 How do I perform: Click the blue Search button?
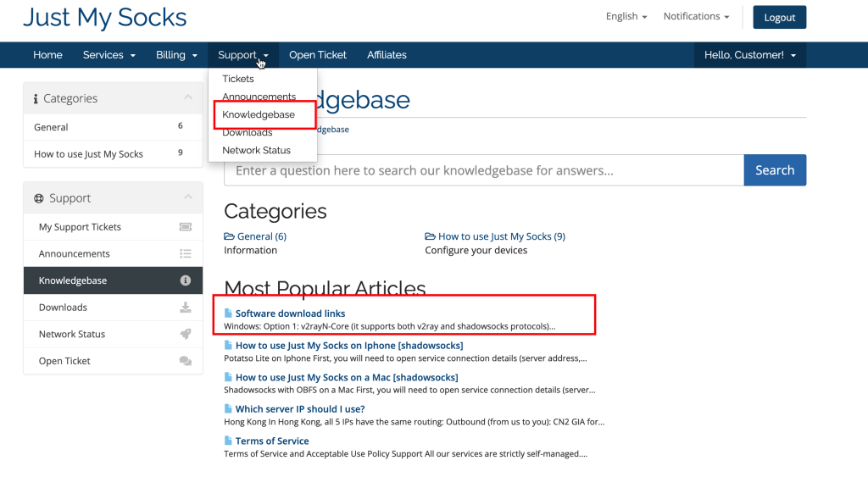[775, 170]
